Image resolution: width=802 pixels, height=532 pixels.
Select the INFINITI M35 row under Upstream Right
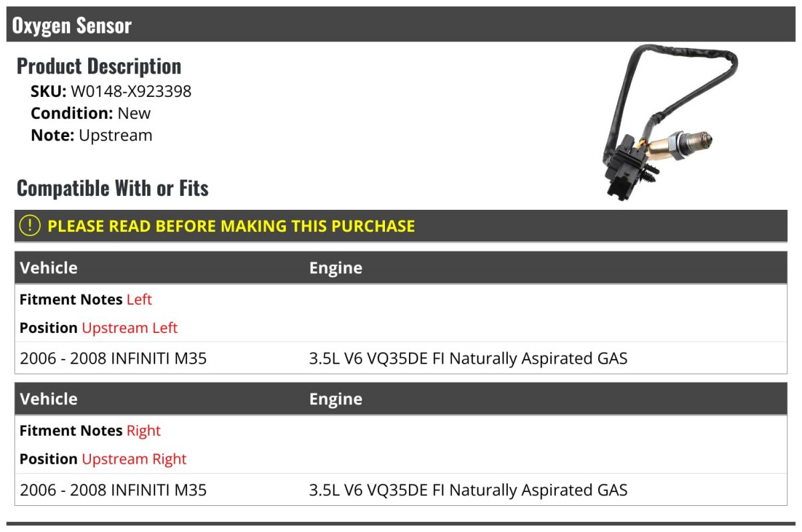pyautogui.click(x=114, y=490)
